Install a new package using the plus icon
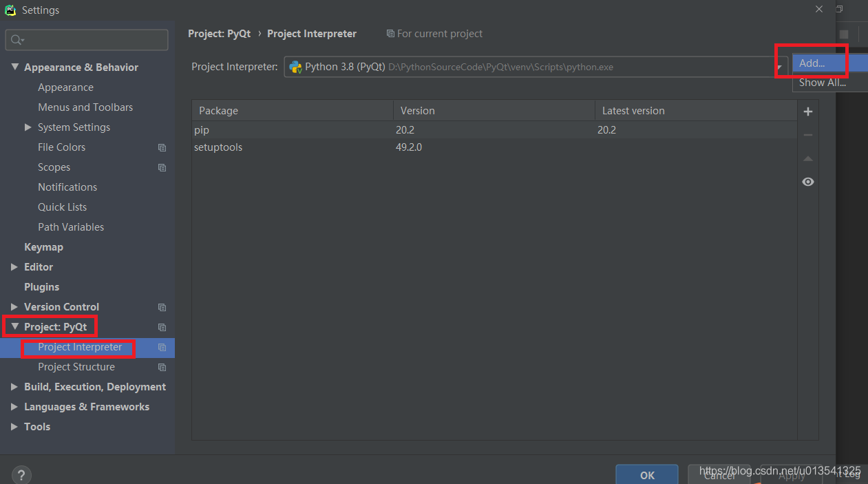The height and width of the screenshot is (484, 868). tap(808, 111)
